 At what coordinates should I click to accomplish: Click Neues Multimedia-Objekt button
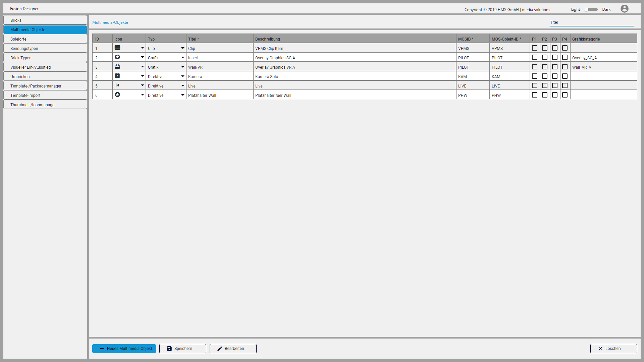pos(124,349)
